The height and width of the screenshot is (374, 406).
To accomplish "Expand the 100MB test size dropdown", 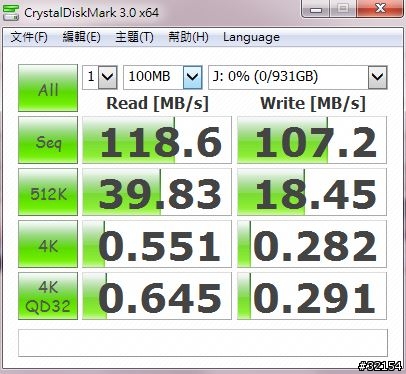I will tap(193, 77).
